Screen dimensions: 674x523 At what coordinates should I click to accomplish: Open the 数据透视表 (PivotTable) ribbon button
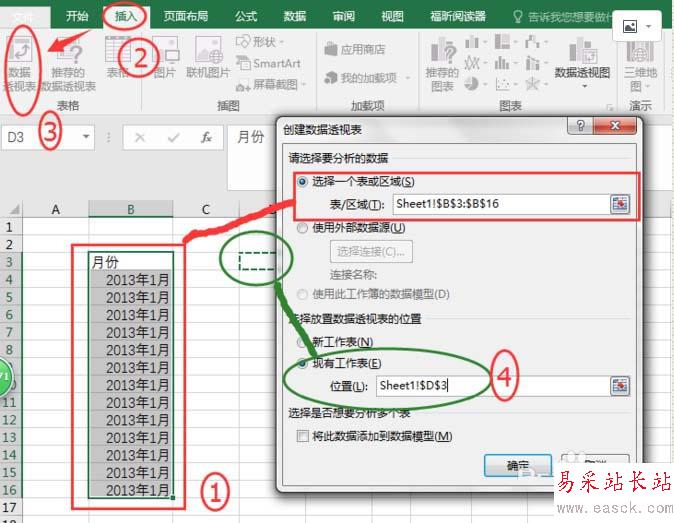point(19,64)
